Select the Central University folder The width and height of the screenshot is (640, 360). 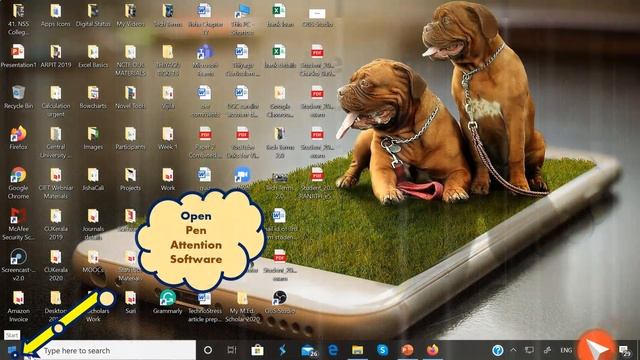click(x=56, y=142)
